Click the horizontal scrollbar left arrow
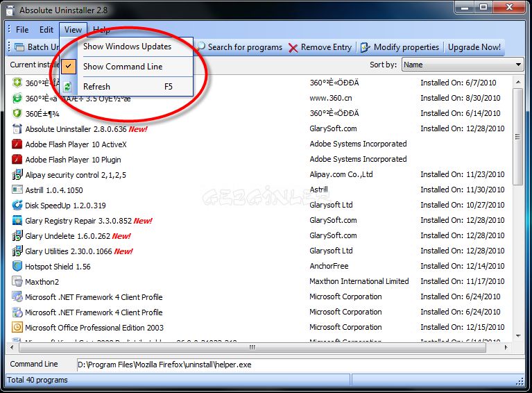This screenshot has height=393, width=532. pyautogui.click(x=12, y=347)
